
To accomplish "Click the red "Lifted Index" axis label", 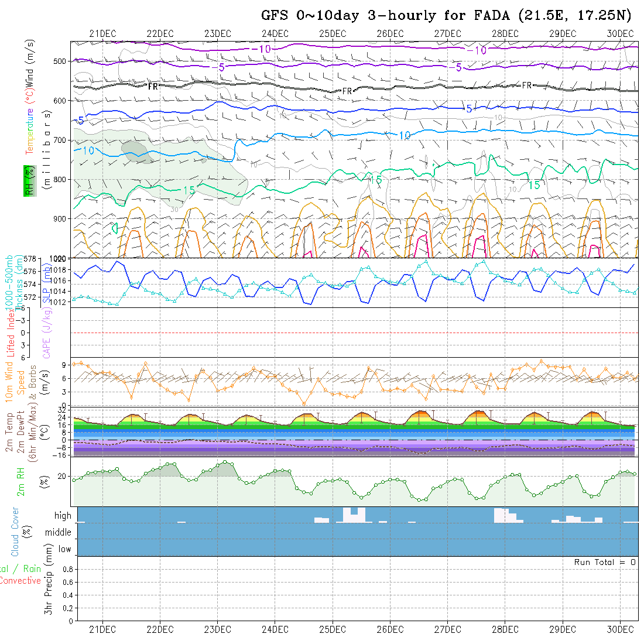I will (11, 332).
